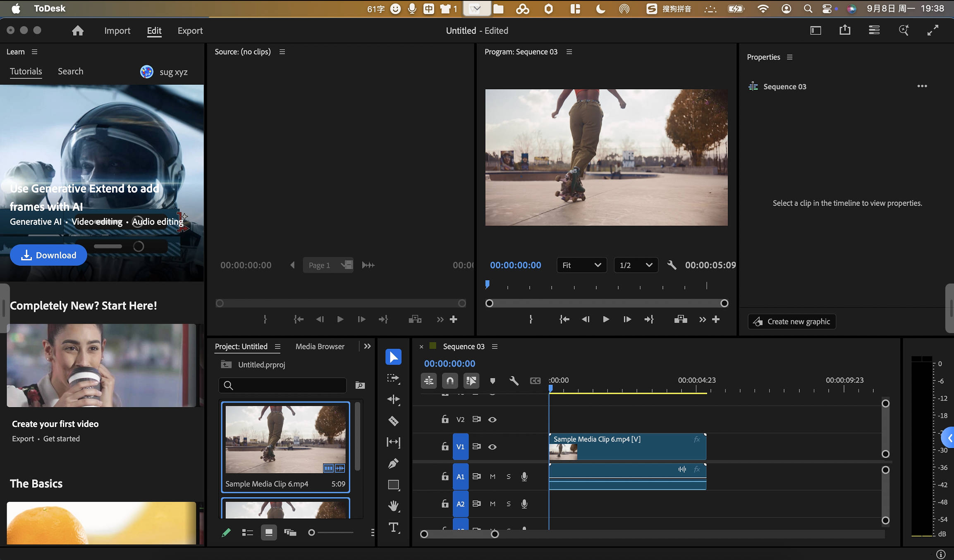Toggle full screen video icon

(932, 30)
